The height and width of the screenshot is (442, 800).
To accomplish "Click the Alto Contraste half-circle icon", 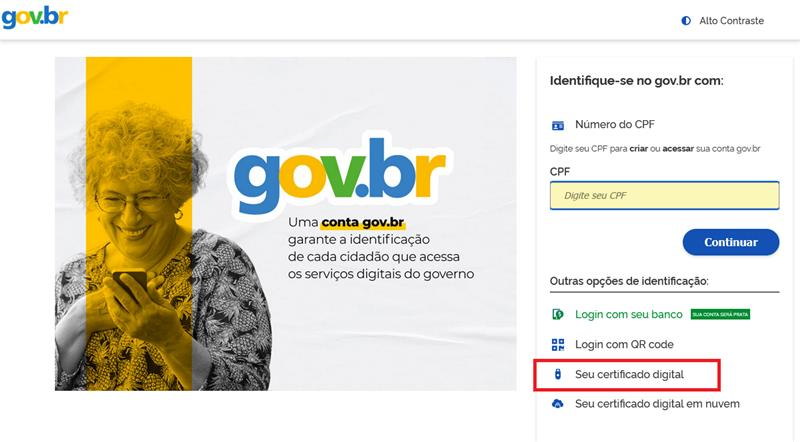I will [x=686, y=21].
